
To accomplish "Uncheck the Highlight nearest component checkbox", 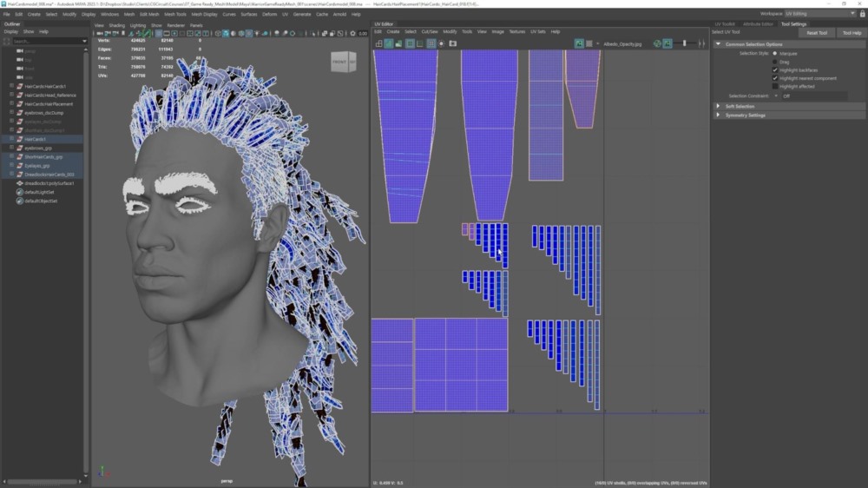I will (x=775, y=78).
